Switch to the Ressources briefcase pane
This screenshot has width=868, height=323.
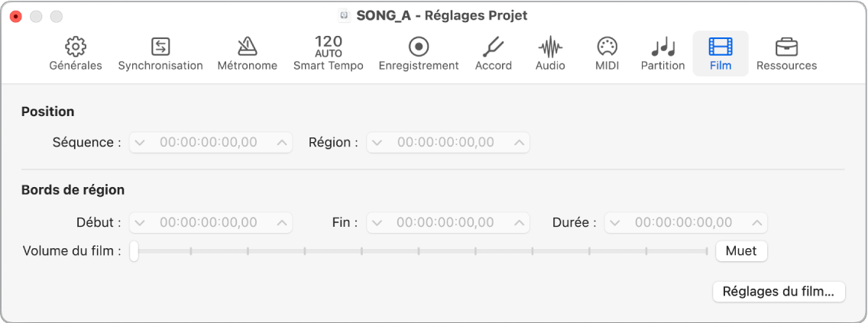click(x=787, y=54)
